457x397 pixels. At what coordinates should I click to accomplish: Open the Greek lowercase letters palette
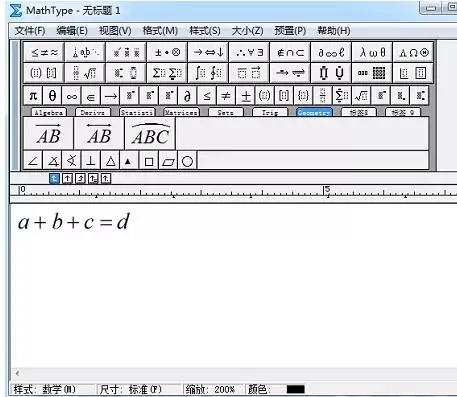pyautogui.click(x=372, y=52)
